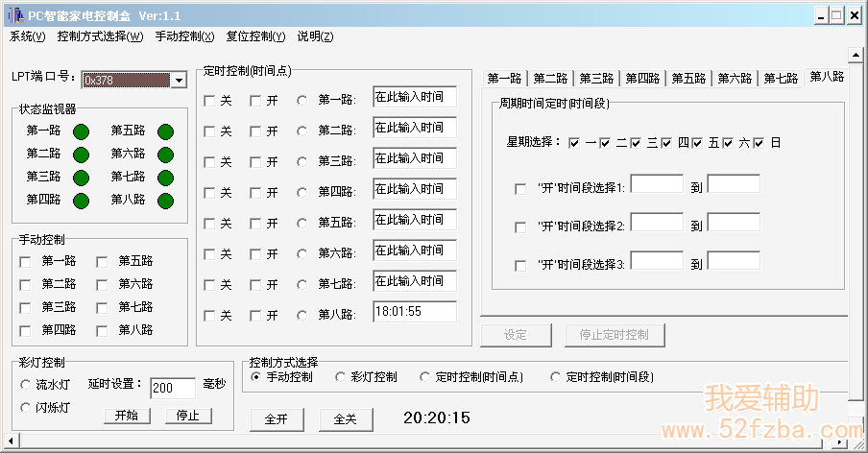The image size is (868, 453).
Task: Enable '开'时间段选择3 checkbox
Action: click(520, 266)
